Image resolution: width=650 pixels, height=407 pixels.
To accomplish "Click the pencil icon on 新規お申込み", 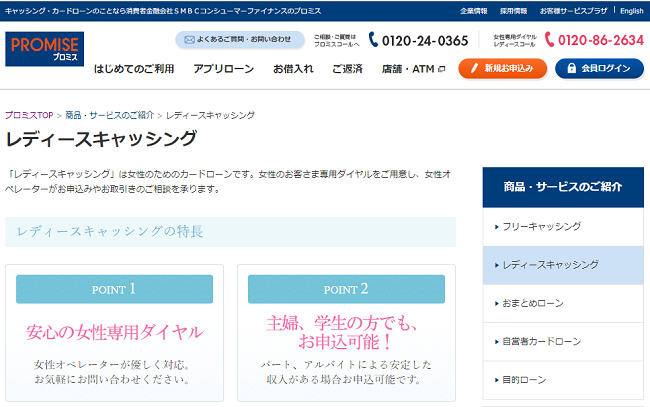I will click(475, 68).
